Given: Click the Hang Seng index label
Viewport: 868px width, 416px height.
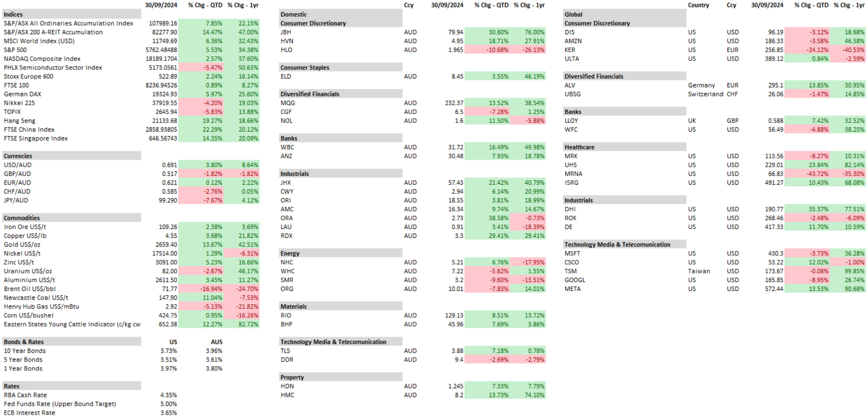Looking at the screenshot, I should [20, 121].
